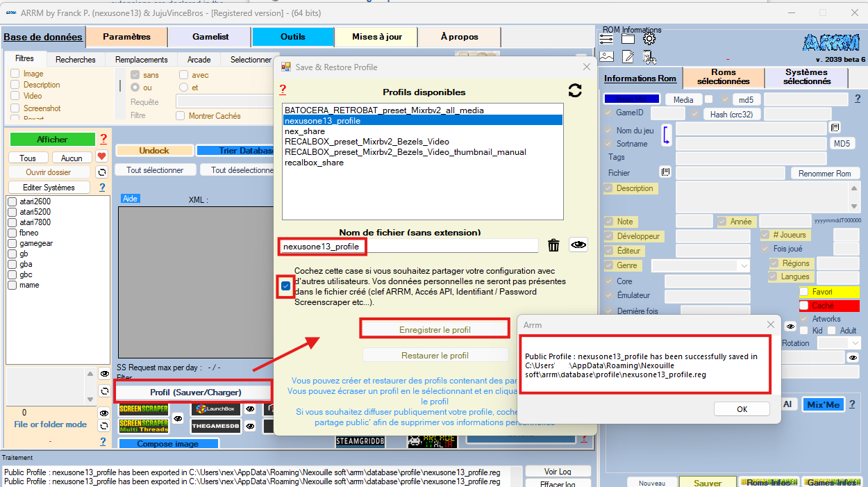Click the LaunchBox scraper logo

point(215,410)
